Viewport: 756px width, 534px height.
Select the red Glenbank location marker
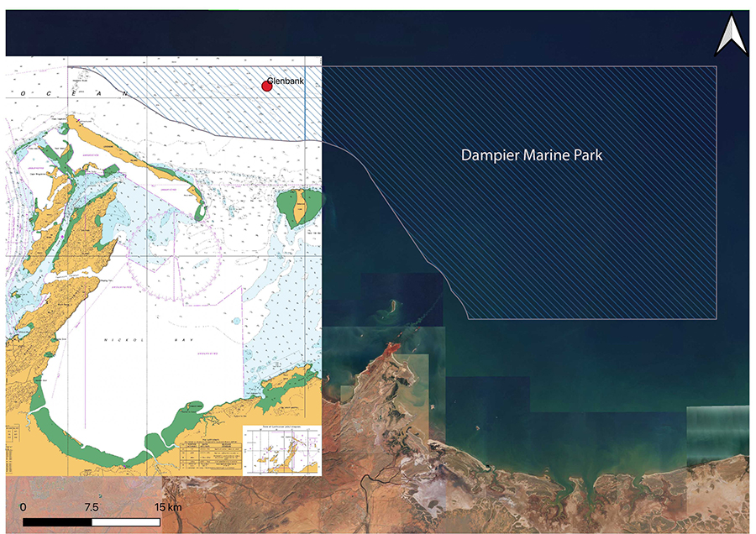(x=267, y=86)
